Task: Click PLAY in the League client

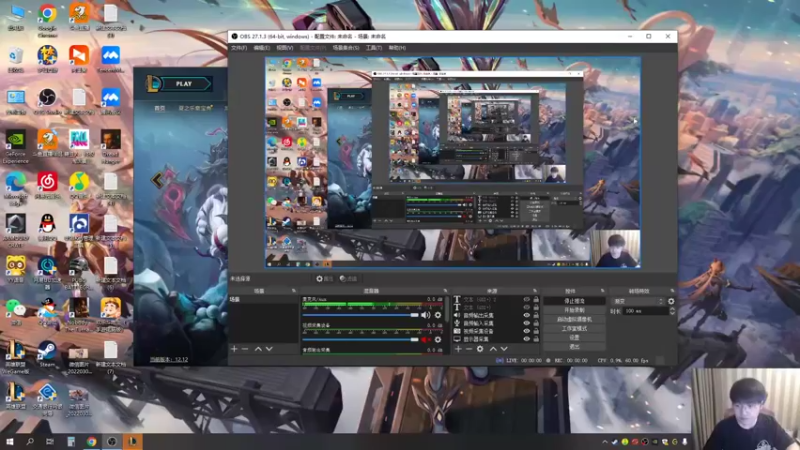Action: [x=185, y=84]
